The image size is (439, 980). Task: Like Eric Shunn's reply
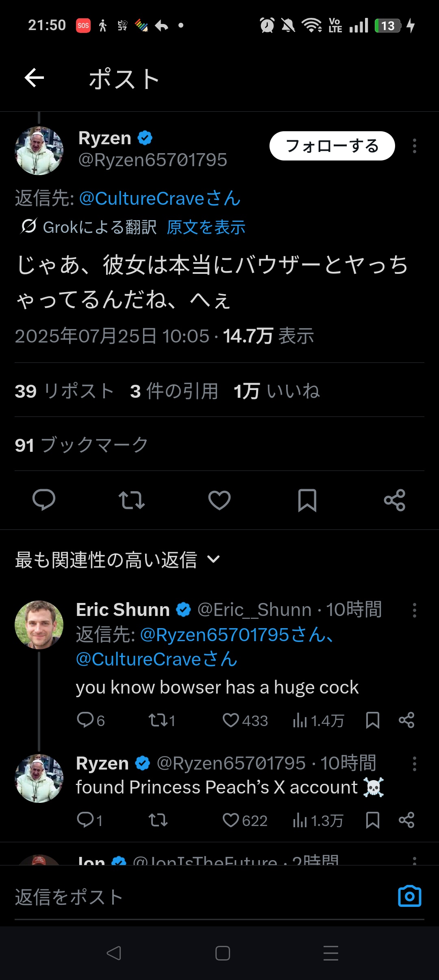[231, 720]
